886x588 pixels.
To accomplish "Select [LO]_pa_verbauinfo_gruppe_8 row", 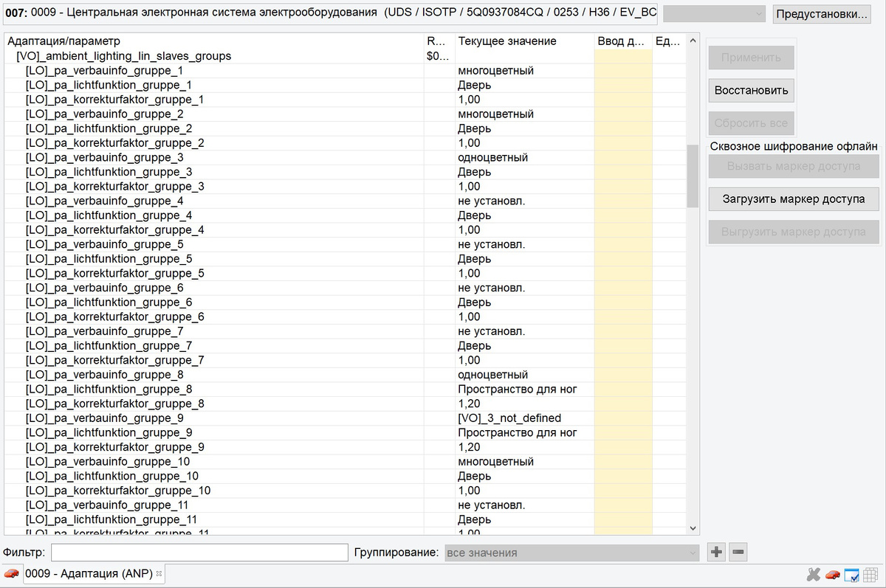I will pos(345,375).
